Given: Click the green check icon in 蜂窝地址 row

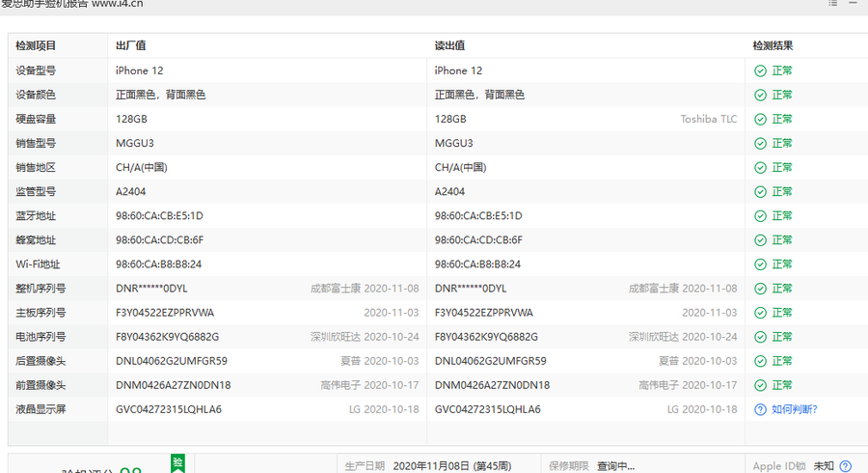Looking at the screenshot, I should (x=760, y=240).
